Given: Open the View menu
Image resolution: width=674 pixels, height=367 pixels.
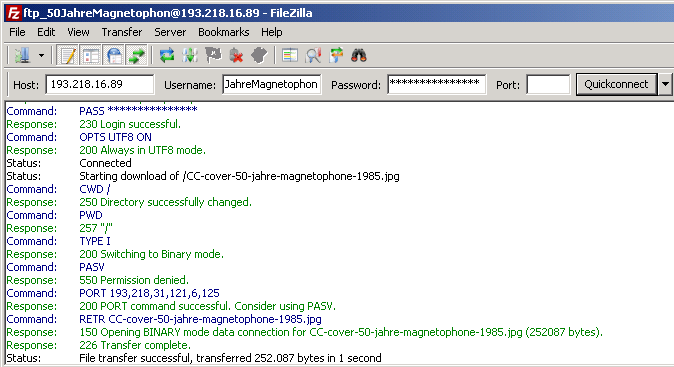Looking at the screenshot, I should tap(78, 32).
